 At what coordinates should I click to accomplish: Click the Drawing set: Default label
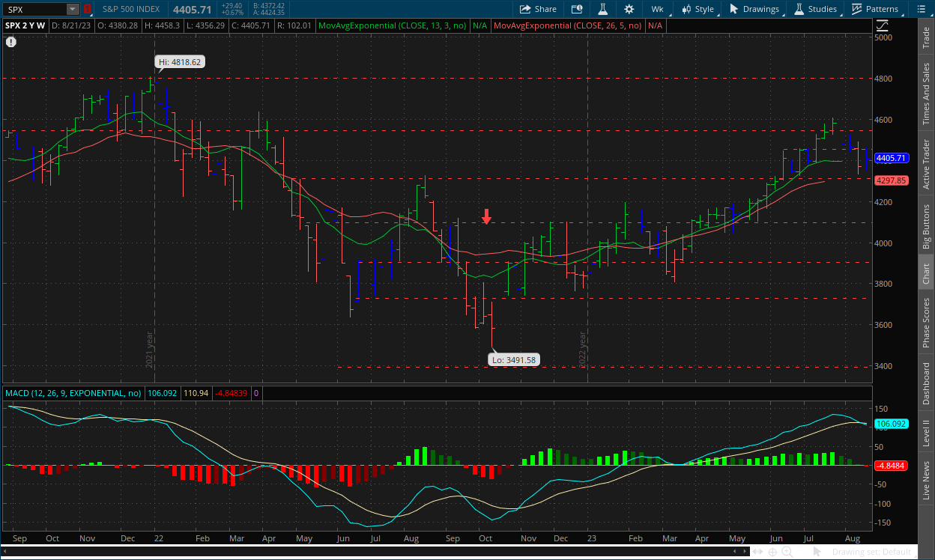[x=871, y=552]
